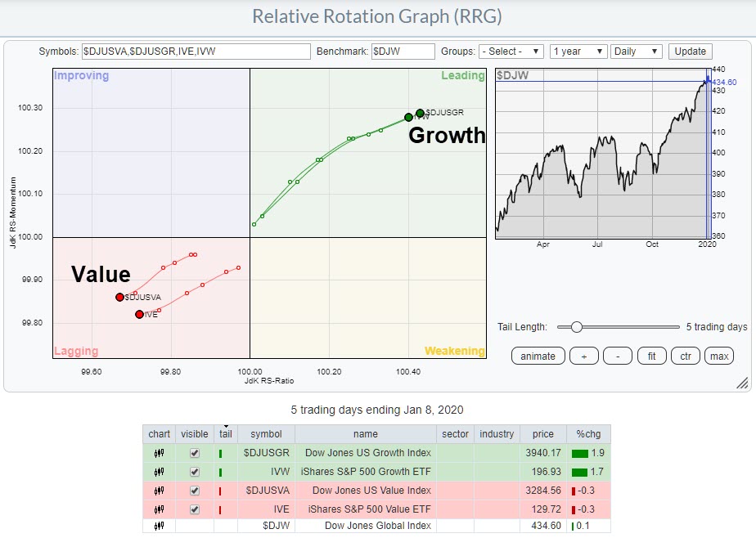
Task: Click price value 3284.56
Action: (x=543, y=491)
